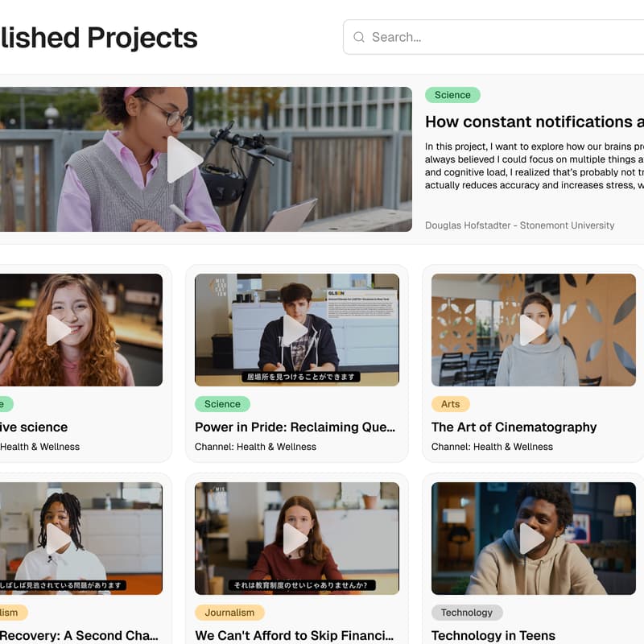This screenshot has height=644, width=644.
Task: Select the Technology category tag
Action: pyautogui.click(x=467, y=613)
